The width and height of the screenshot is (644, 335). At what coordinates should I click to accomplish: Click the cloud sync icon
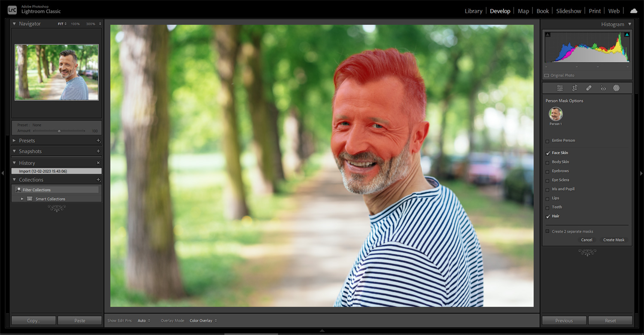tap(633, 10)
